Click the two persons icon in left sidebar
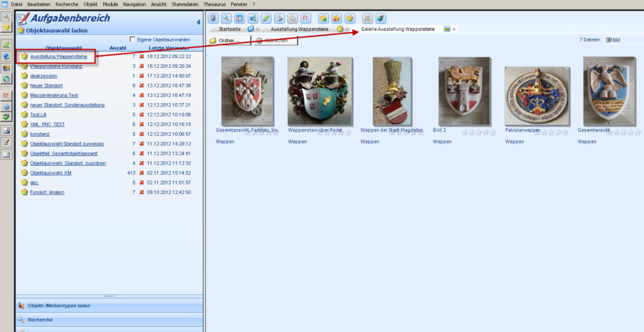 tap(6, 68)
